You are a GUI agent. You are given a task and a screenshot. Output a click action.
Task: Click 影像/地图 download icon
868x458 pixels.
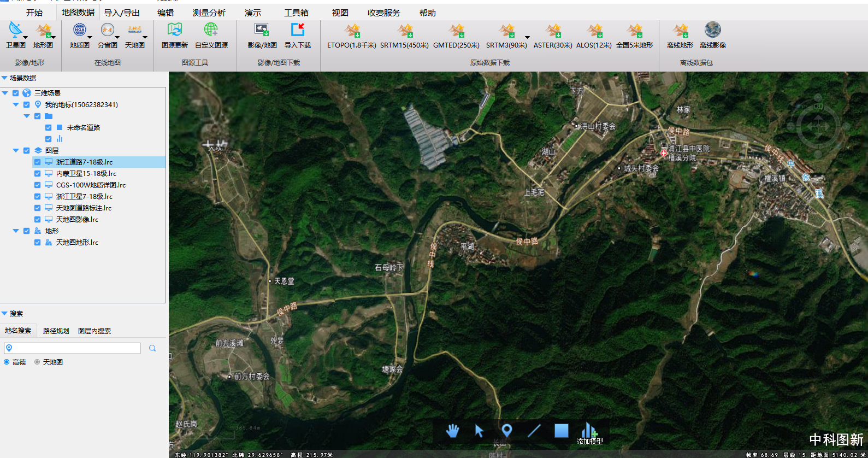[x=262, y=30]
